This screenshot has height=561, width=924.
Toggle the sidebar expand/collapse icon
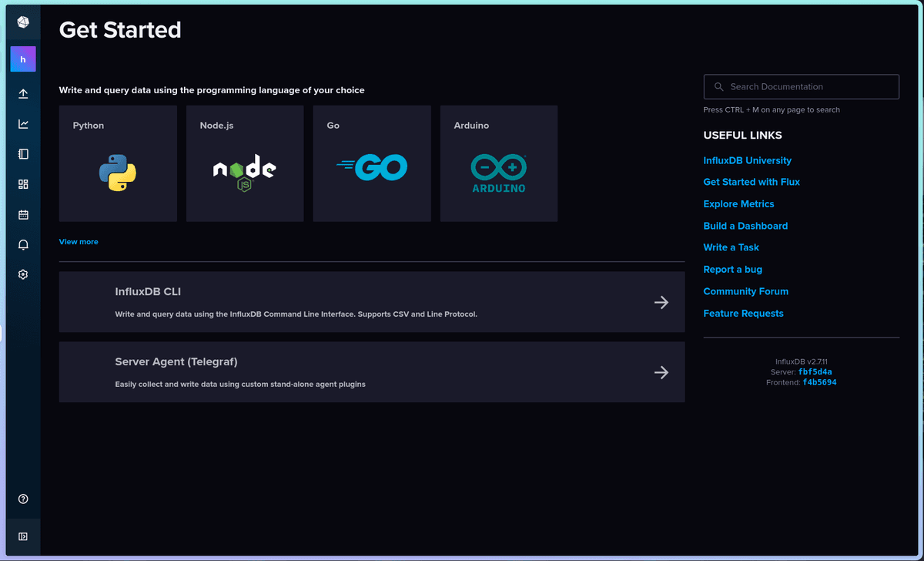(x=23, y=536)
